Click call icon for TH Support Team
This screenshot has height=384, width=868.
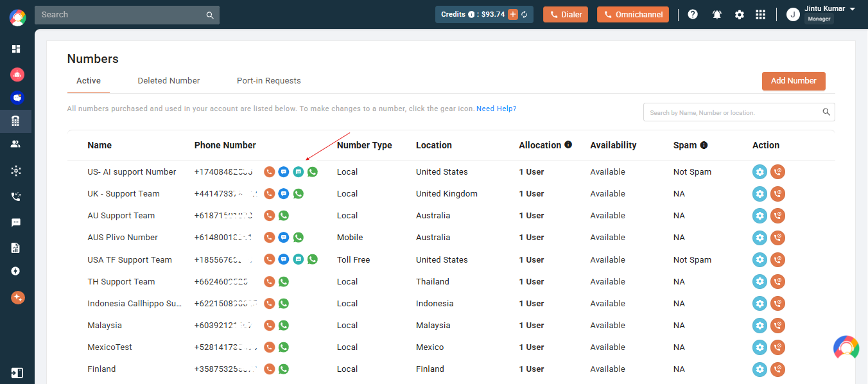pyautogui.click(x=270, y=281)
